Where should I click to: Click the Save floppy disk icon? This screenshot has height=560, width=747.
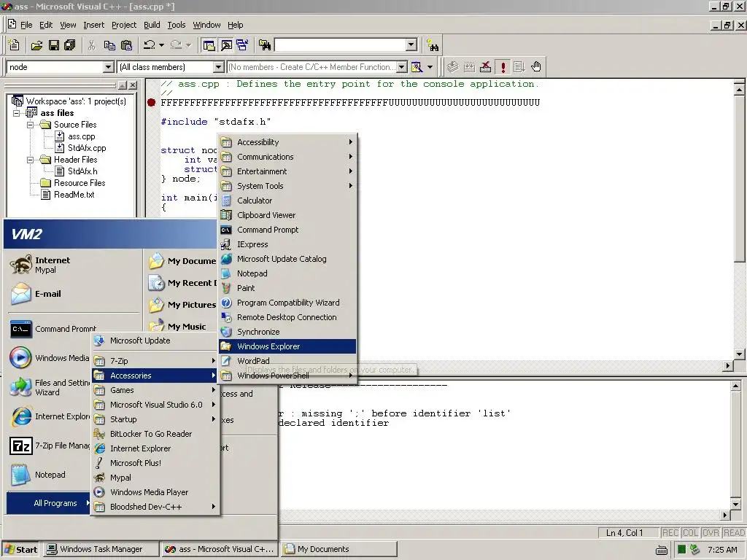(x=54, y=45)
